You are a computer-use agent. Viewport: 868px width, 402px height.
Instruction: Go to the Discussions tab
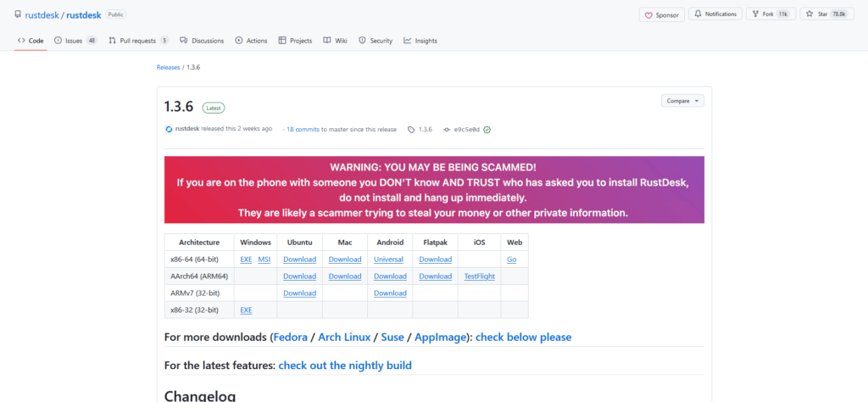coord(202,41)
